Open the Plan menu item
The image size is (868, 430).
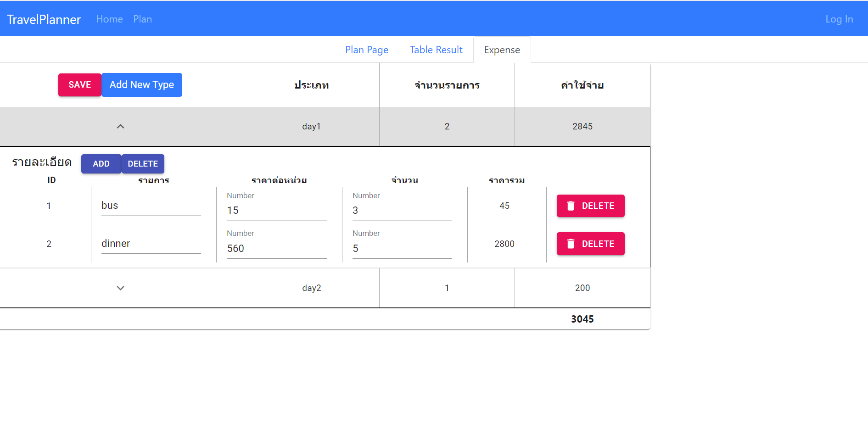click(x=142, y=19)
